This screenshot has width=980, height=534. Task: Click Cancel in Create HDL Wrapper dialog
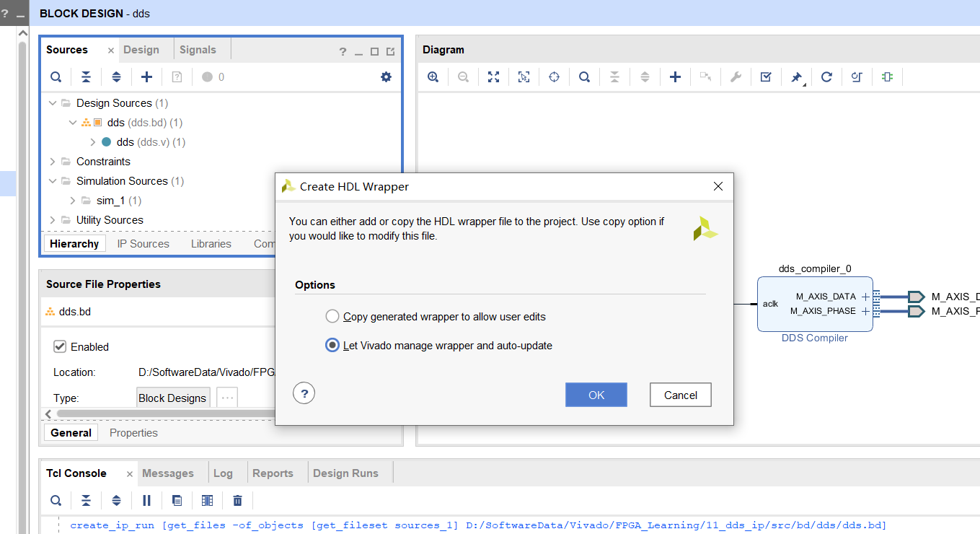pyautogui.click(x=680, y=395)
